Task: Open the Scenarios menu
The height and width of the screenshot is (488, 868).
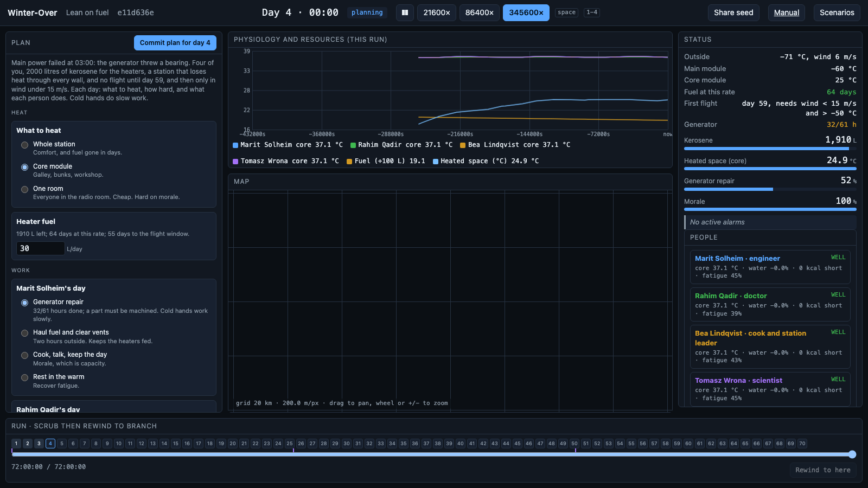Action: coord(837,12)
